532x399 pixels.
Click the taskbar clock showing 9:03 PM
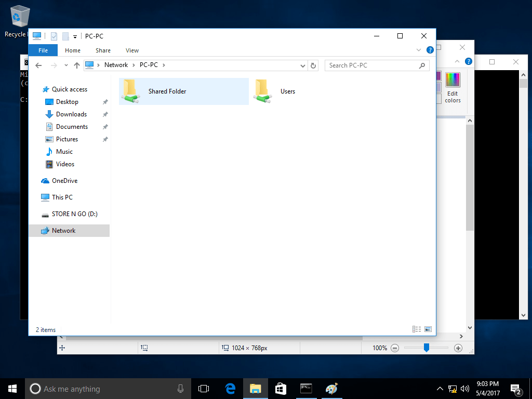click(487, 389)
